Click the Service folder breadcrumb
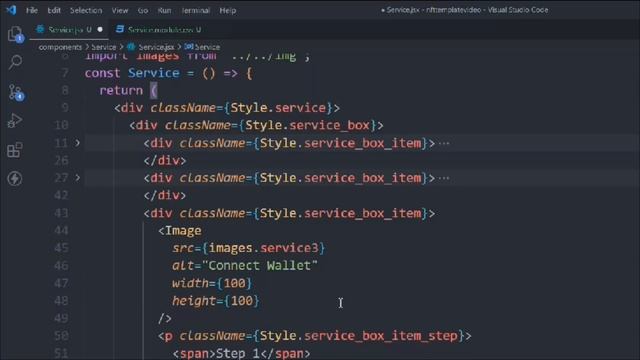640x360 pixels. [x=104, y=47]
